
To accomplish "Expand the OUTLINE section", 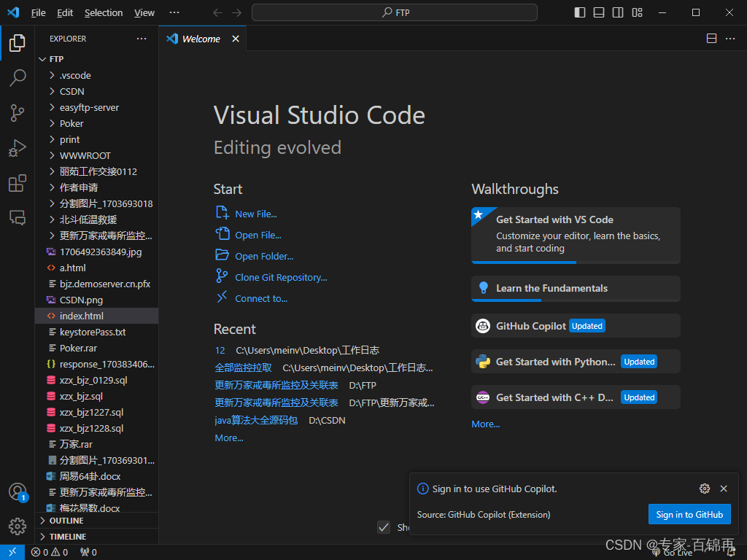I will 97,521.
